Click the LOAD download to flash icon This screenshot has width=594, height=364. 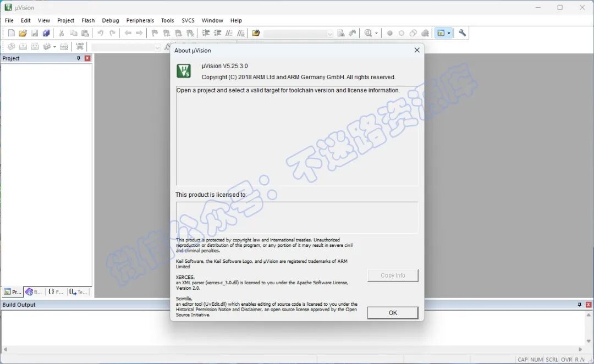(x=80, y=47)
